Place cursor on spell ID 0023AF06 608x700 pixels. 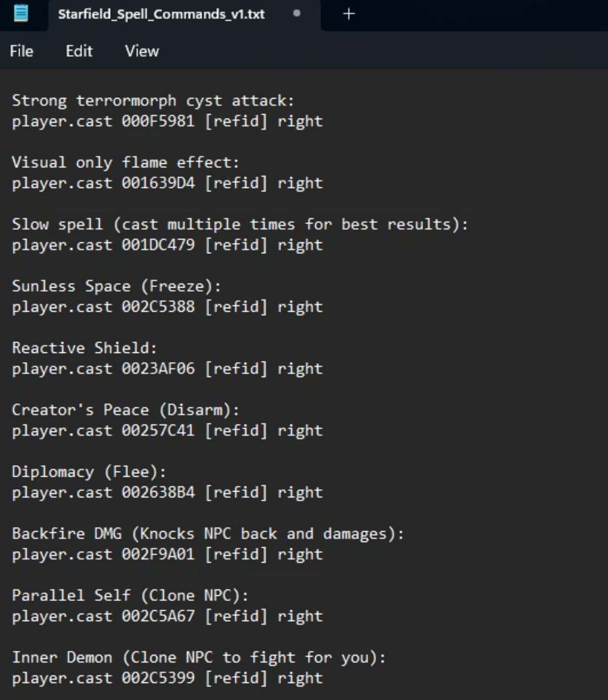(x=158, y=369)
